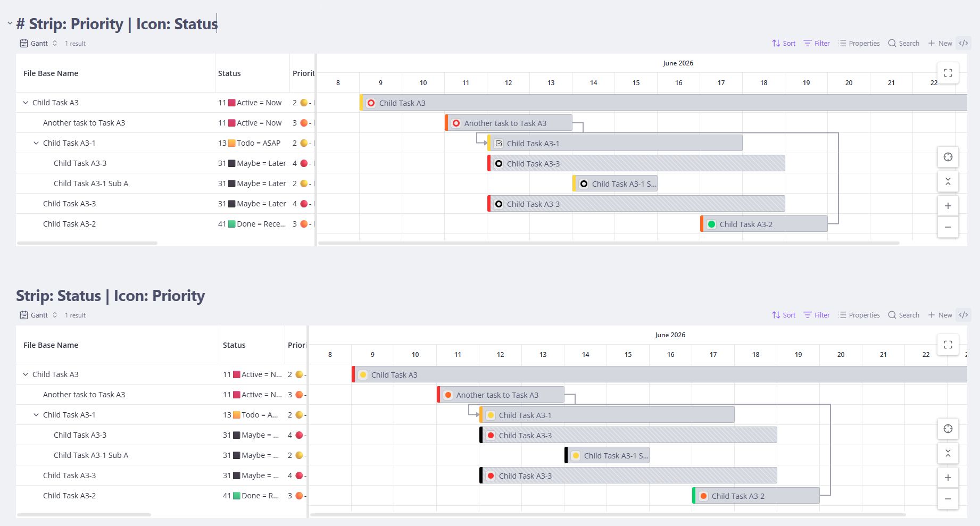Click the green status icon on the Child Task A3-2 bar in Strip: Priority
The height and width of the screenshot is (526, 980).
coord(711,224)
